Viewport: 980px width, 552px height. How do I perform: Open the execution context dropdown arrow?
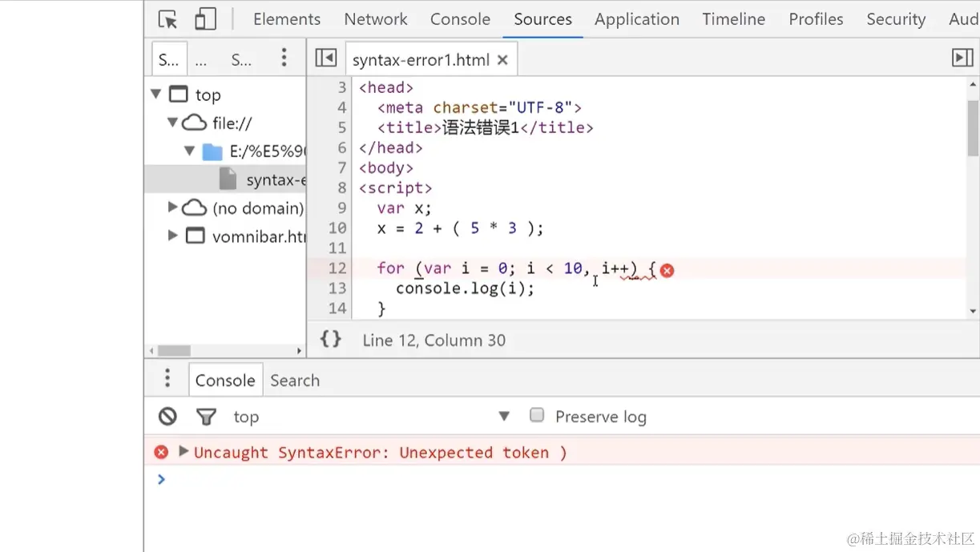(x=504, y=416)
